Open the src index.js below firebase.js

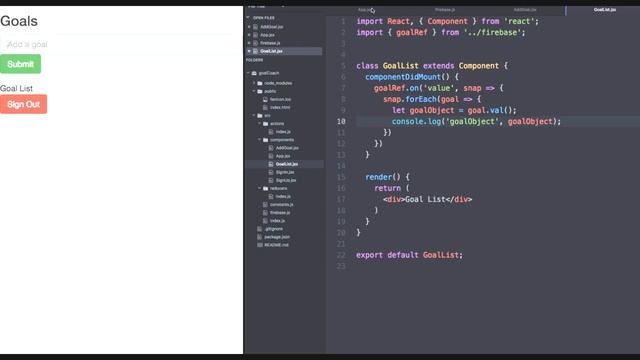(x=277, y=221)
